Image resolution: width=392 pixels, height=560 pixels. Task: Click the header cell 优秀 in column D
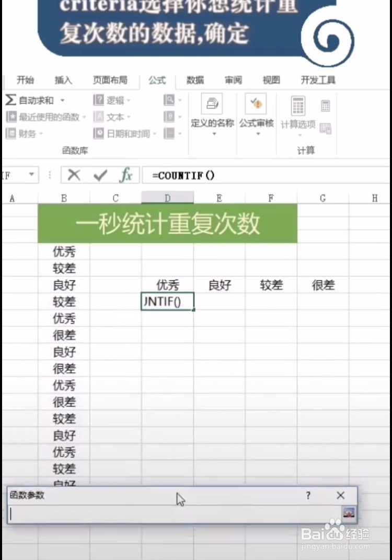pos(167,284)
